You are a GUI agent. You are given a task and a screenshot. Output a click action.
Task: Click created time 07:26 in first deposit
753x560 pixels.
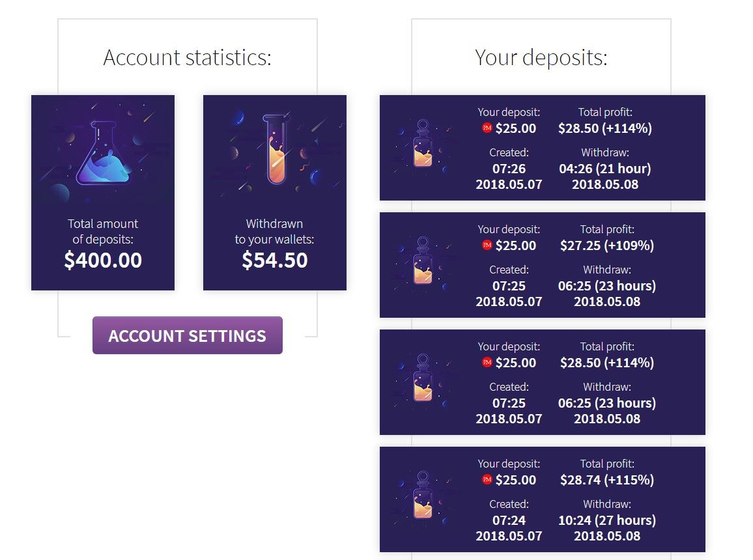pos(509,169)
